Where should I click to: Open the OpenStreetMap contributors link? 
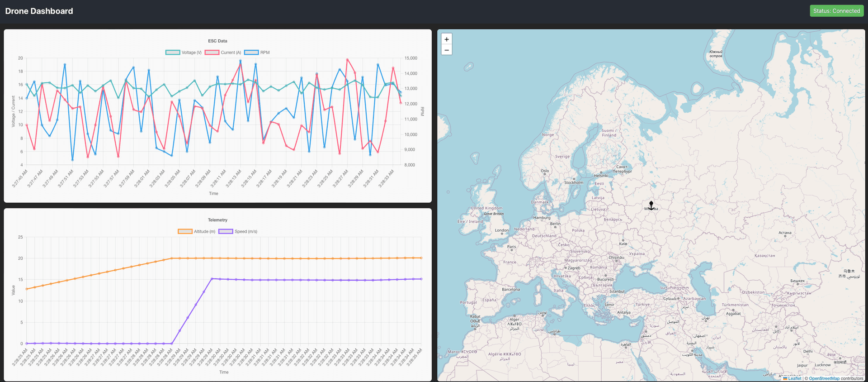(x=824, y=378)
